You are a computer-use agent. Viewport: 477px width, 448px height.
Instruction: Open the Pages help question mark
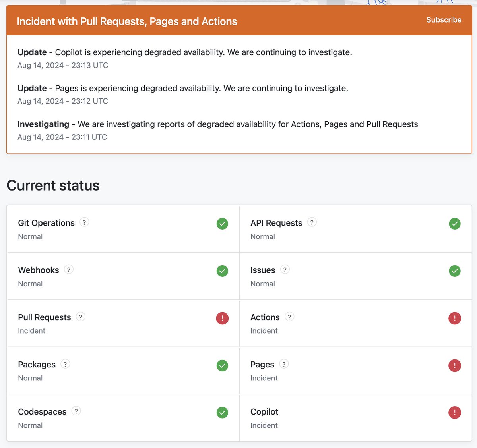[x=284, y=364]
